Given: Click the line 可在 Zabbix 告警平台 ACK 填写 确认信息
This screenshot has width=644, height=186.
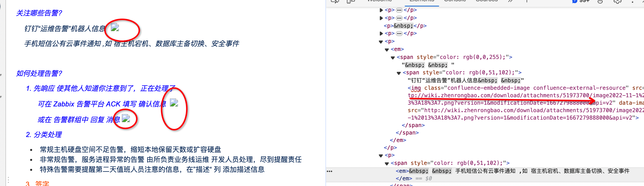Looking at the screenshot, I should (102, 104).
